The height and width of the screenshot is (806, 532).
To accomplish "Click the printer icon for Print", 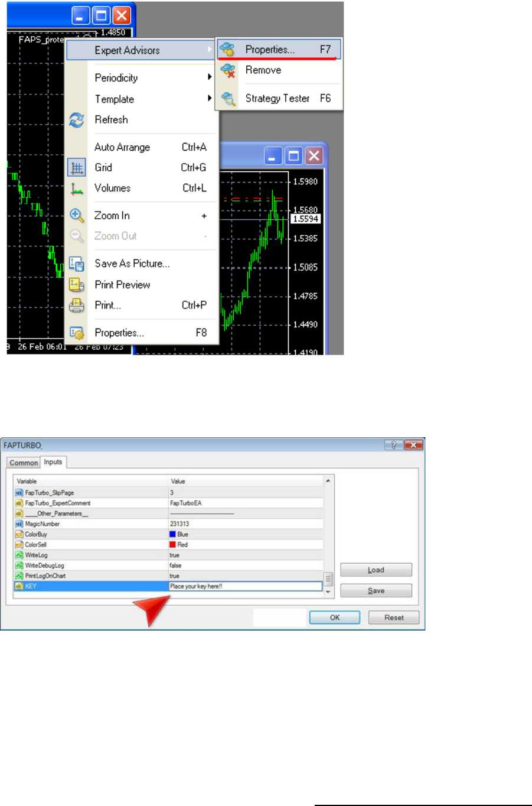I will 77,305.
